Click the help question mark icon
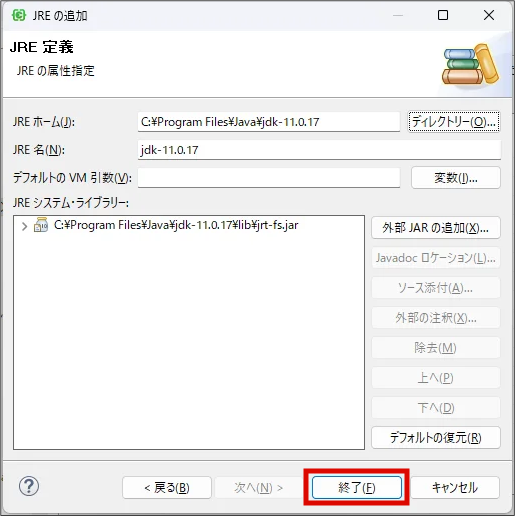Viewport: 515px width, 516px height. (x=29, y=486)
